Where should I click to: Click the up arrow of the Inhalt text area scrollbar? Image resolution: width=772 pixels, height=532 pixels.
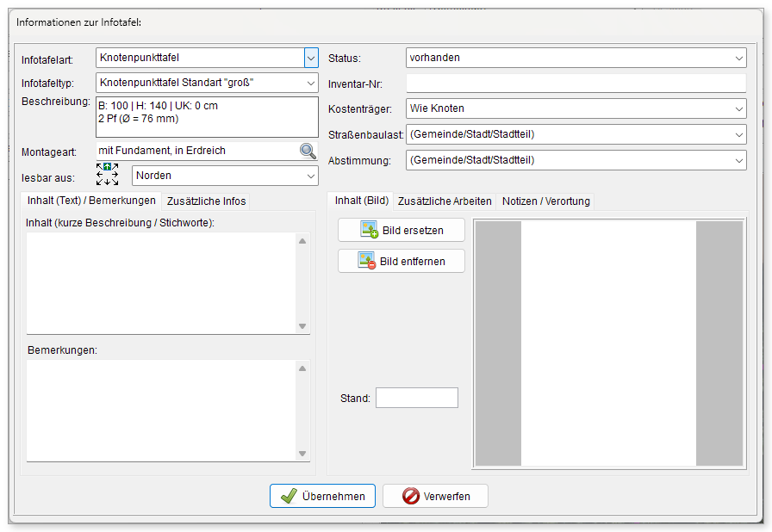click(302, 241)
